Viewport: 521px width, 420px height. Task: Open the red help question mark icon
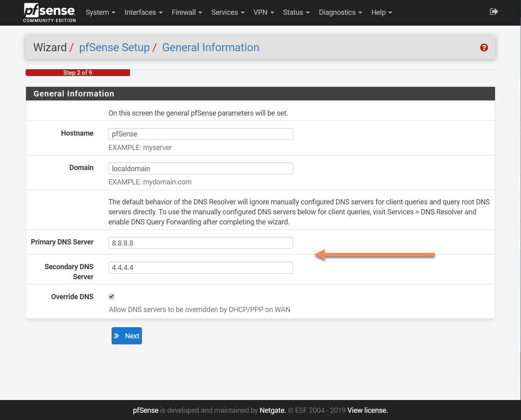484,48
